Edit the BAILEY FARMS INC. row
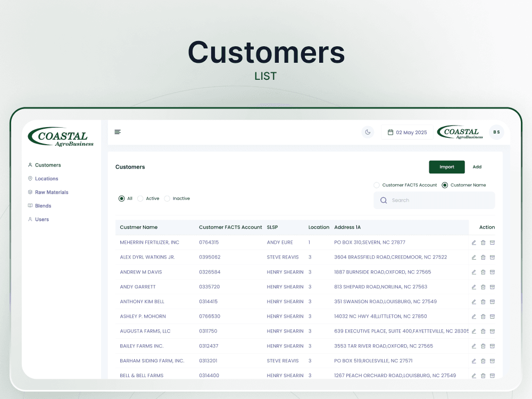The width and height of the screenshot is (532, 399). (474, 346)
